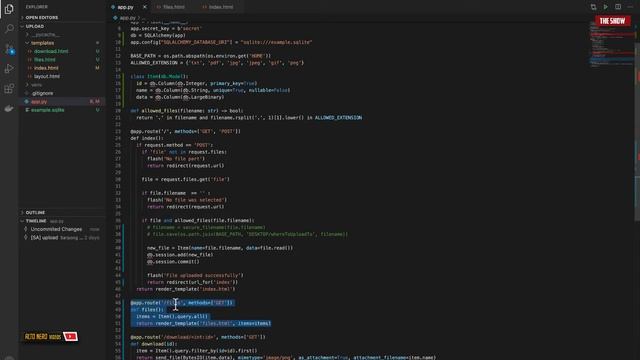Place cursor on the def index(): line
The width and height of the screenshot is (640, 360).
click(x=147, y=138)
